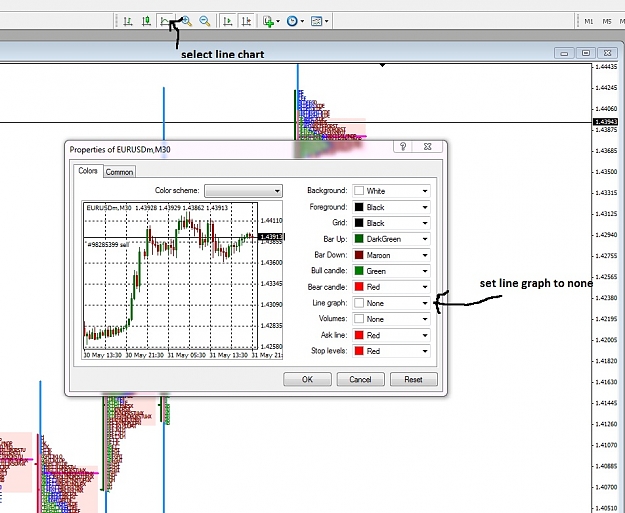This screenshot has width=625, height=513.
Task: Toggle the chart shift icon
Action: tap(246, 21)
